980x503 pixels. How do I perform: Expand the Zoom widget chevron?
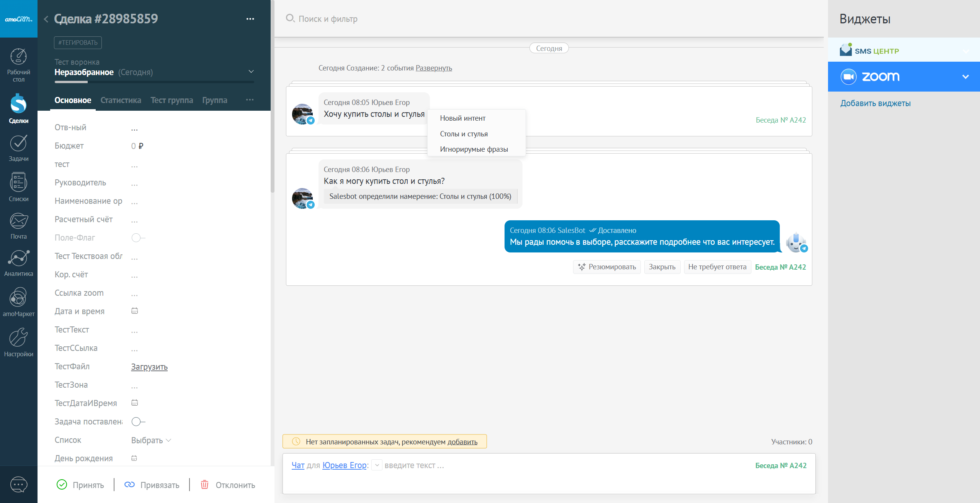965,77
